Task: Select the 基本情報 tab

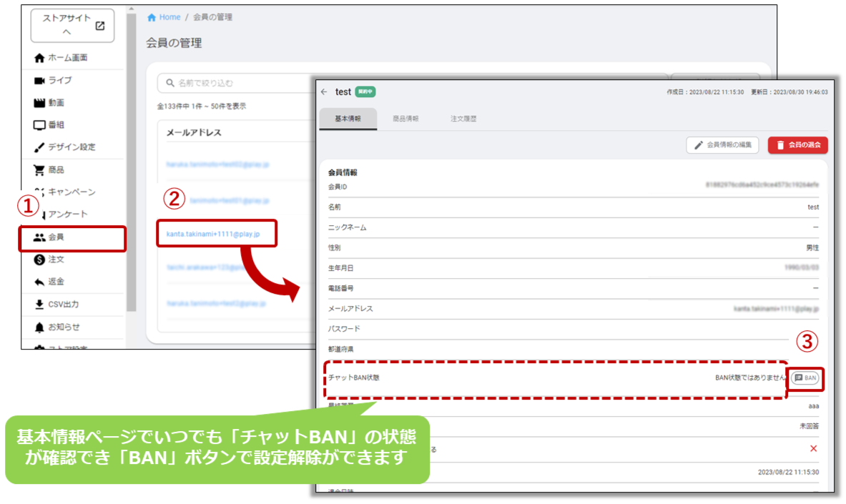Action: tap(348, 119)
